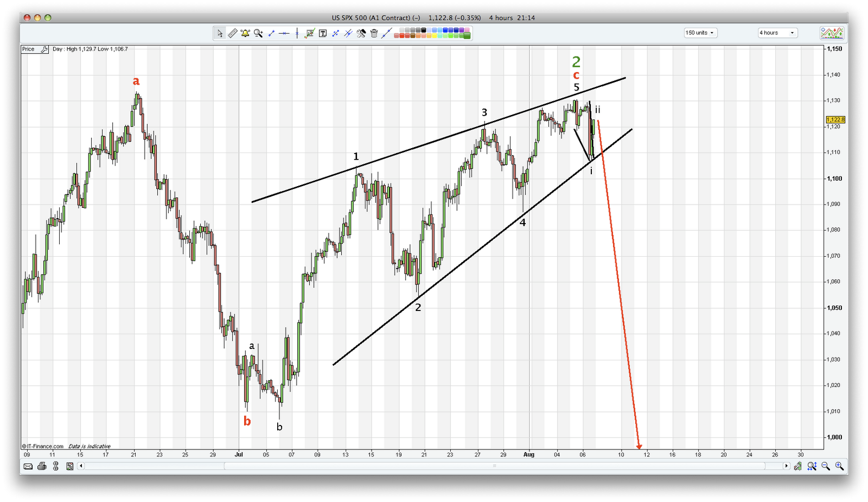The image size is (868, 502).
Task: Open the 150 units dropdown
Action: pyautogui.click(x=700, y=33)
